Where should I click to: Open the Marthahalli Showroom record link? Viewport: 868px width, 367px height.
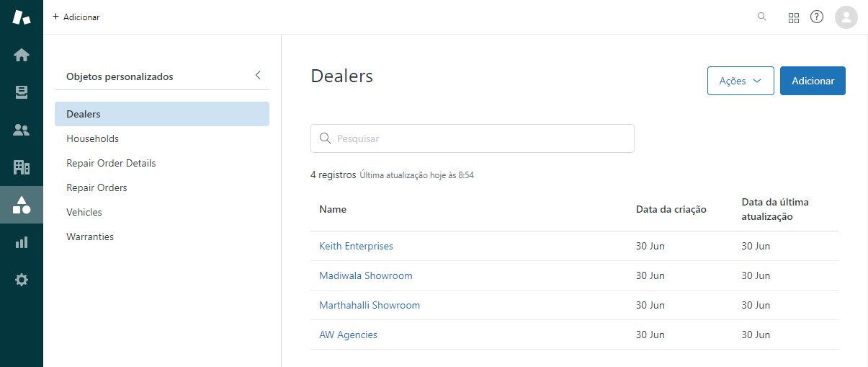click(370, 305)
